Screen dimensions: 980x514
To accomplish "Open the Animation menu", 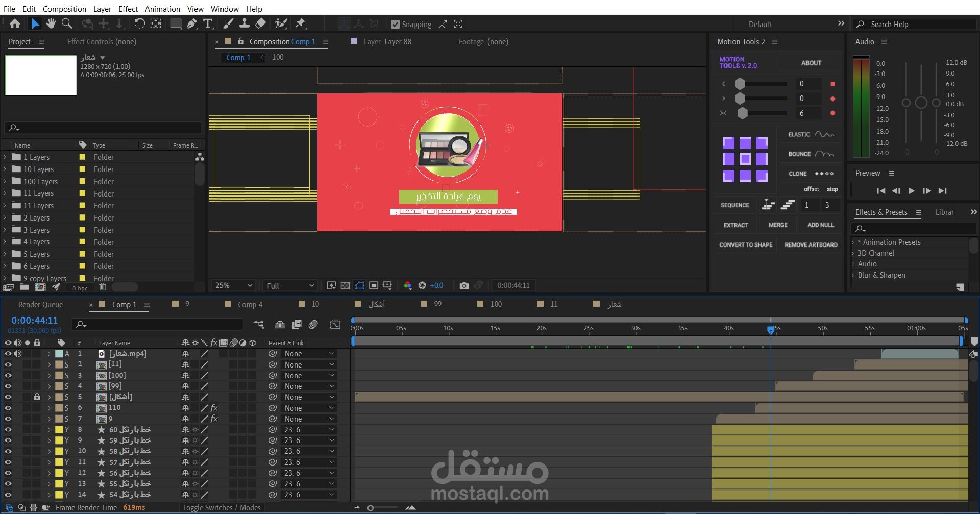I will point(162,9).
